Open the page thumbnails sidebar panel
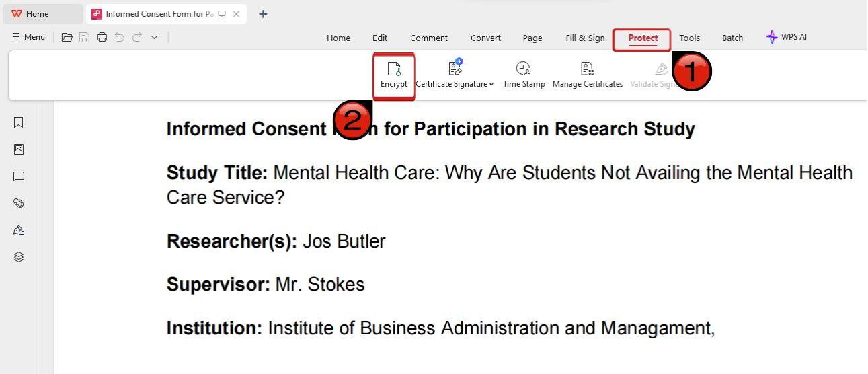The height and width of the screenshot is (374, 868). 19,149
